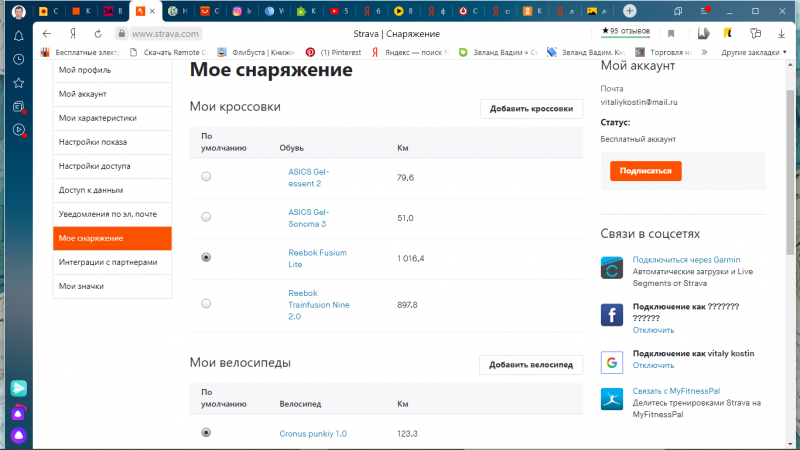Expand the Другие закладки bookmarks folder
Screen dimensions: 800x450
(754, 52)
